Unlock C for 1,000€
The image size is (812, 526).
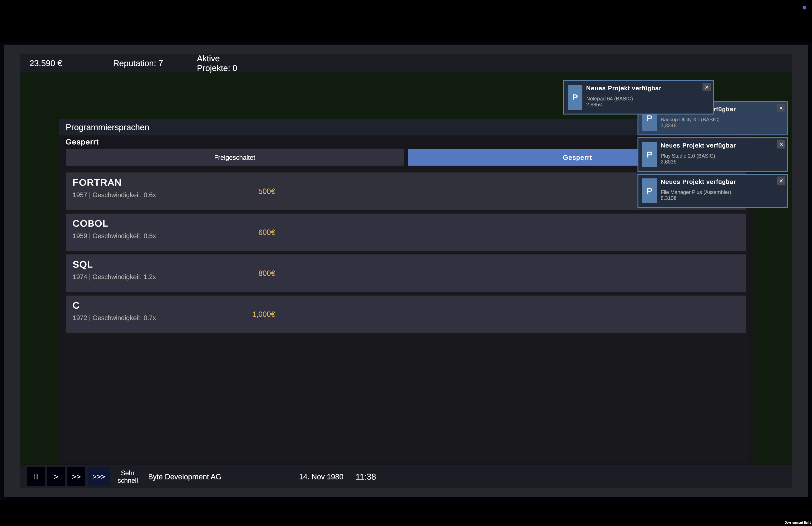click(263, 314)
